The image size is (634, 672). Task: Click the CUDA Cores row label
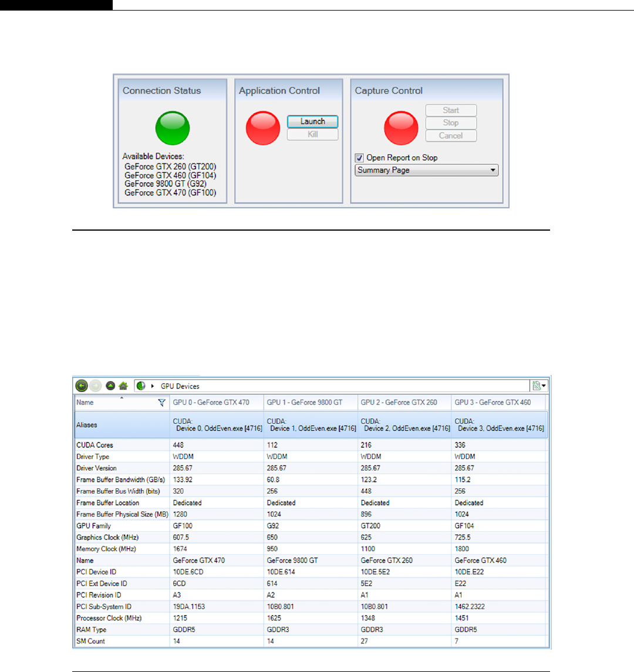pos(95,445)
